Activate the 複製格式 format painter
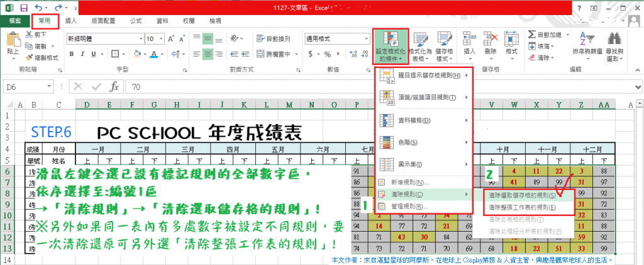Screen dimensions: 644x265 [42, 57]
